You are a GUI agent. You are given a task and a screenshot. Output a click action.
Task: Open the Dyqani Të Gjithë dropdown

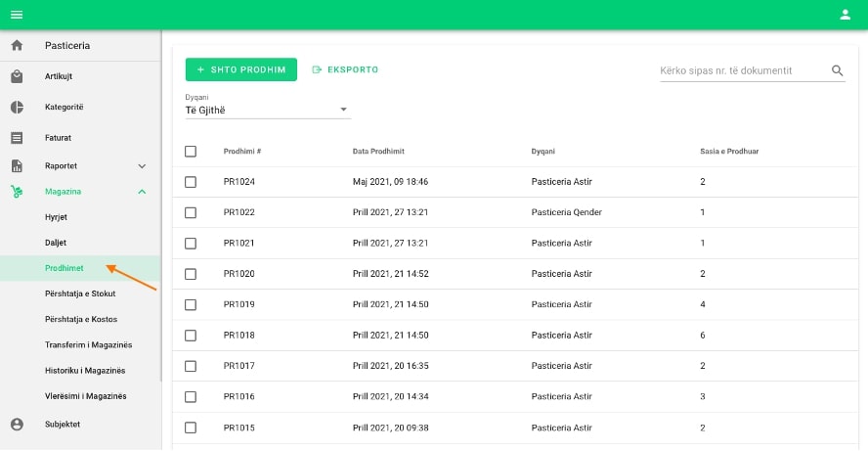(267, 110)
